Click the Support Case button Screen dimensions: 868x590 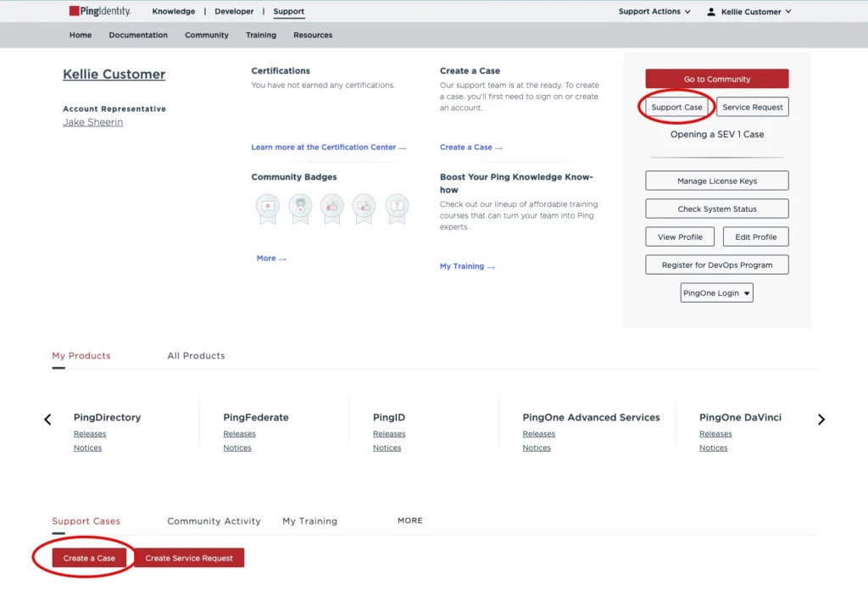(676, 107)
